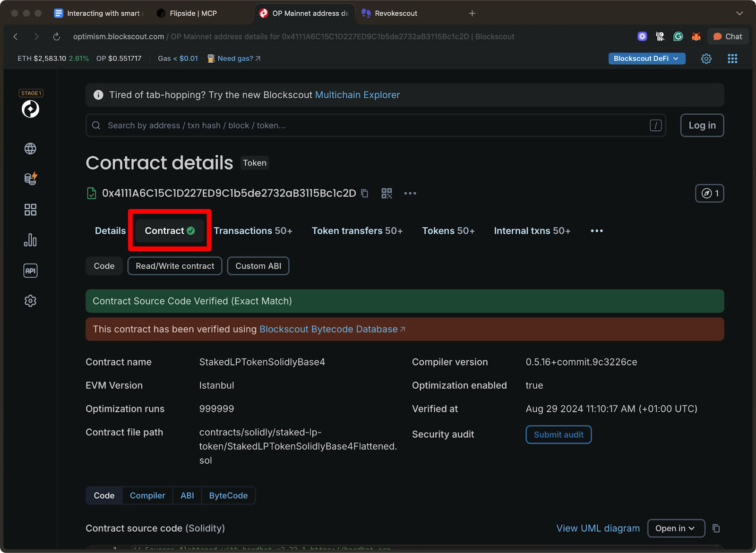The width and height of the screenshot is (756, 553).
Task: Click the Blockscout logo in sidebar
Action: (30, 109)
